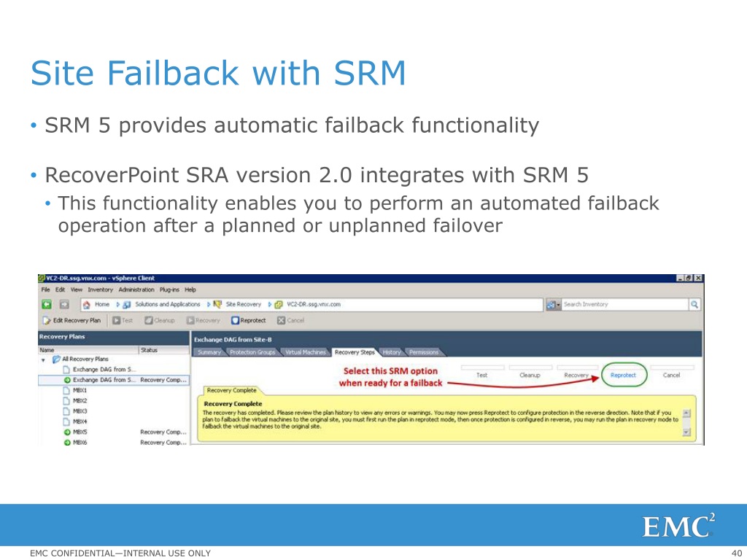Screen dimensions: 747x560
Task: Select the MBX6 recovery plan
Action: (x=76, y=443)
